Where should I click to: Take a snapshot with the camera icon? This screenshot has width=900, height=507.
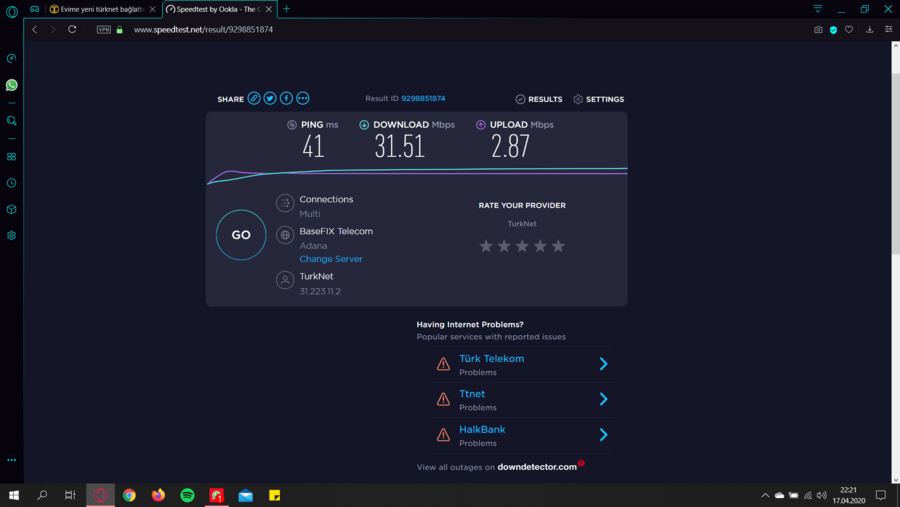point(818,29)
